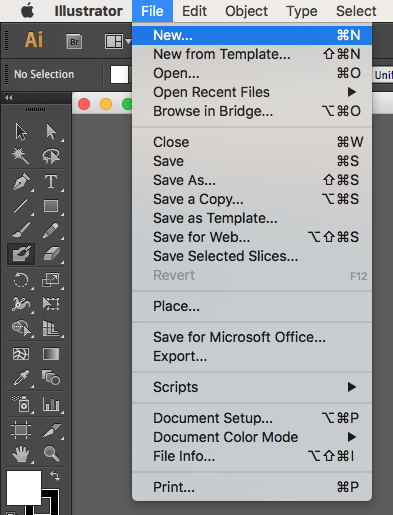The width and height of the screenshot is (393, 515).
Task: Select the Lasso tool
Action: click(x=51, y=156)
